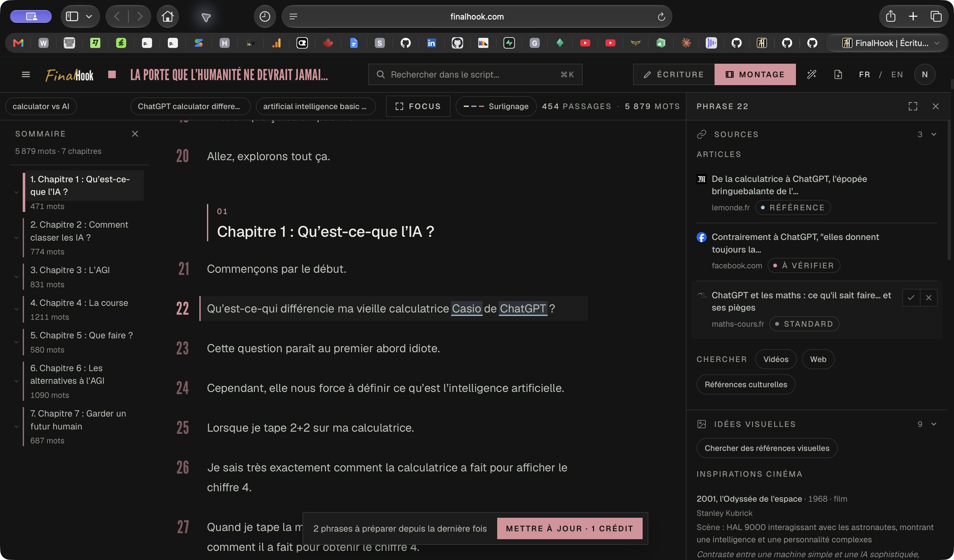This screenshot has height=560, width=954.
Task: Collapse the Sources section chevron
Action: pos(933,134)
